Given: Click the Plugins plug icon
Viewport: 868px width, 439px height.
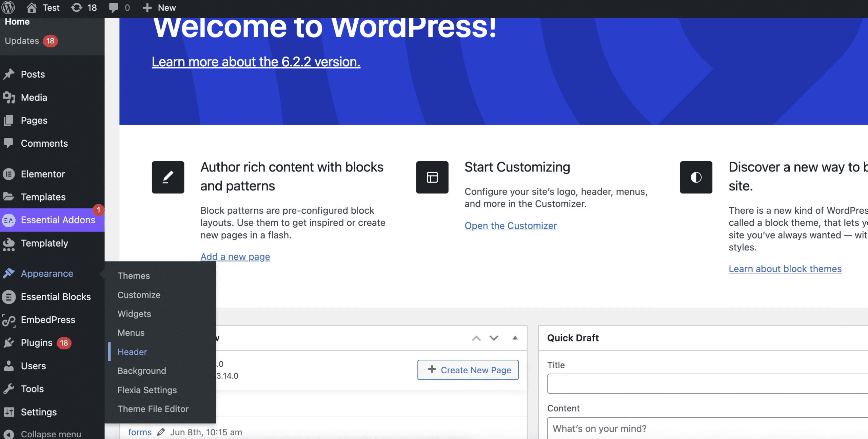Looking at the screenshot, I should point(9,342).
